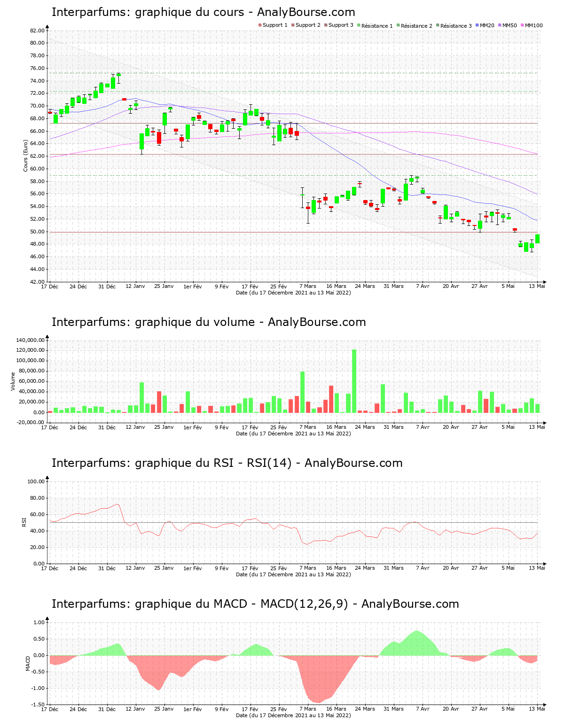This screenshot has height=728, width=564.
Task: Click the 'Cours (Euro)' axis label
Action: coord(26,155)
